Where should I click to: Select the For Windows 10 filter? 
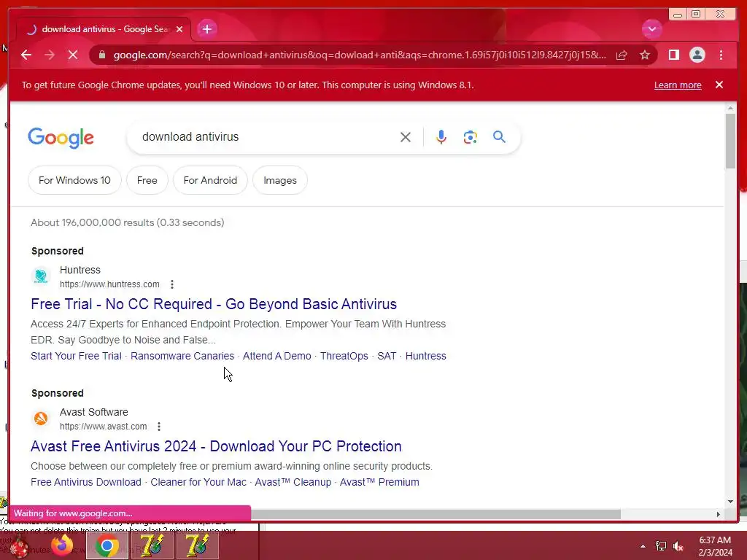74,181
